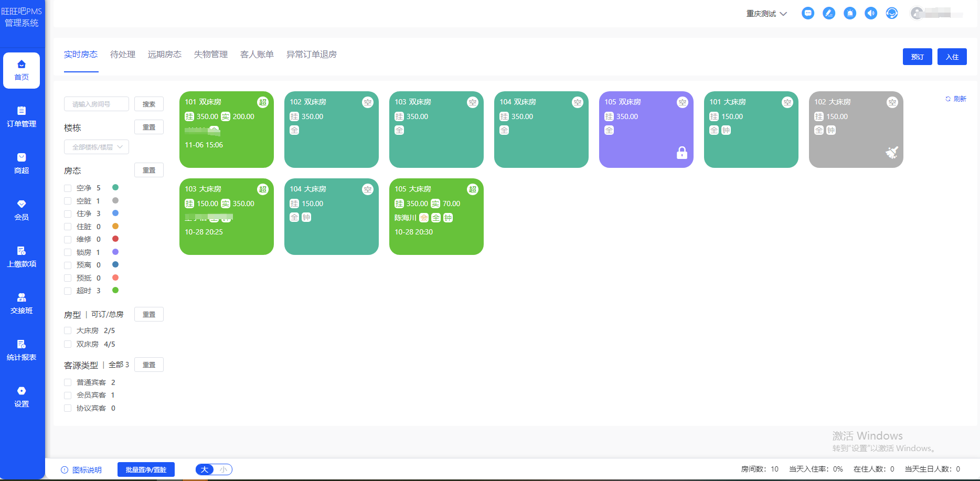Check the 空净 room status filter
Image resolution: width=980 pixels, height=481 pixels.
coord(67,188)
